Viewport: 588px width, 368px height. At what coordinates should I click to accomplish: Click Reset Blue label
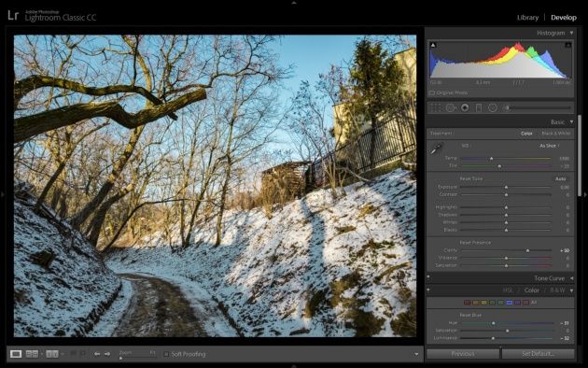tap(470, 315)
